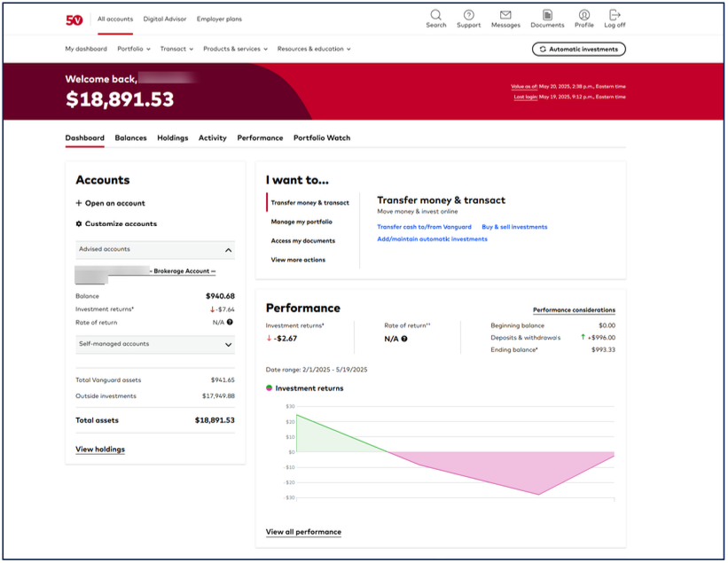Click the $940.68 balance value
Image resolution: width=728 pixels, height=563 pixels.
(220, 296)
